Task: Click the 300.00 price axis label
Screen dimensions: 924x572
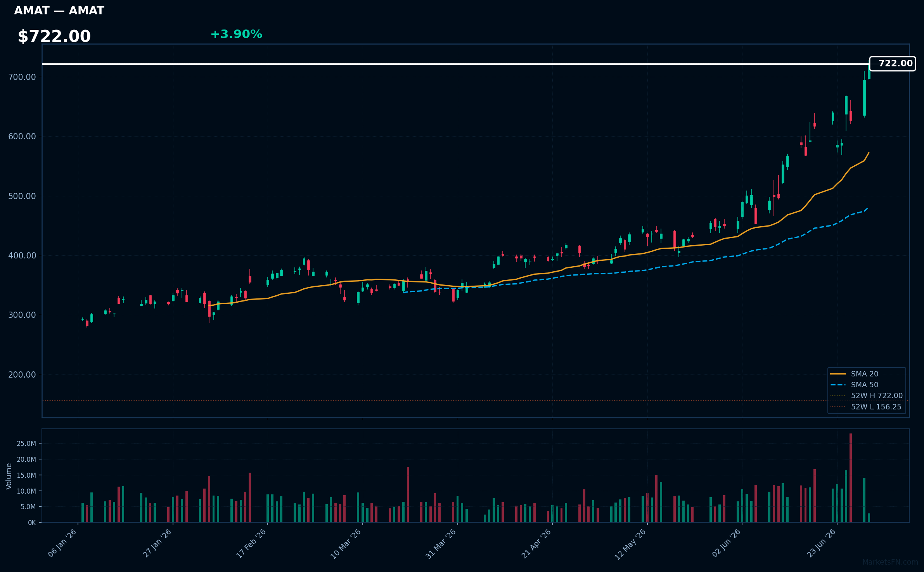Action: pos(22,315)
